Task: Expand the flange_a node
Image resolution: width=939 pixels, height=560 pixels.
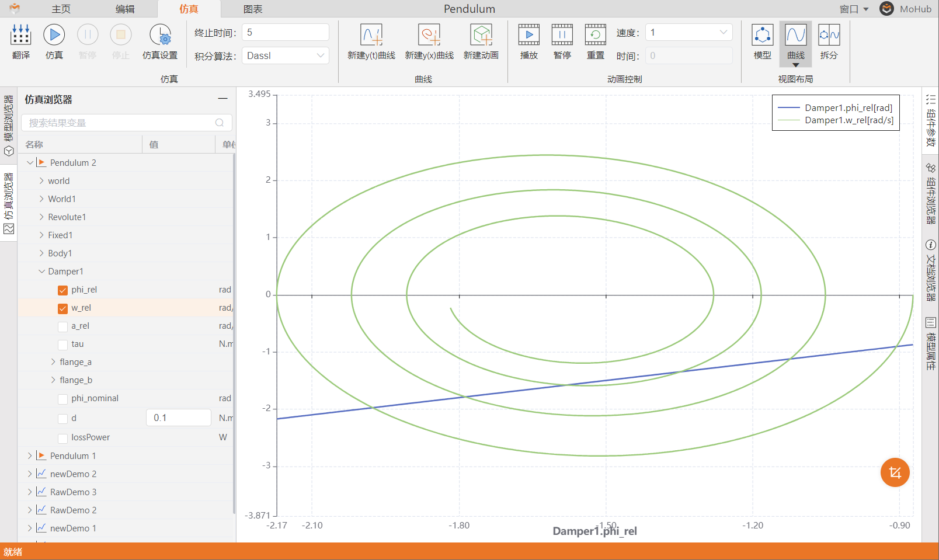Action: pos(53,362)
